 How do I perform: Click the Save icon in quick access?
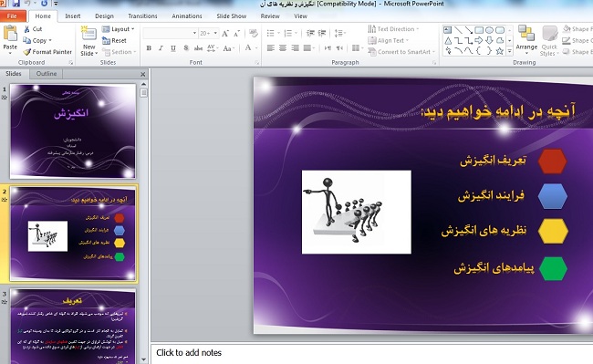coord(16,4)
